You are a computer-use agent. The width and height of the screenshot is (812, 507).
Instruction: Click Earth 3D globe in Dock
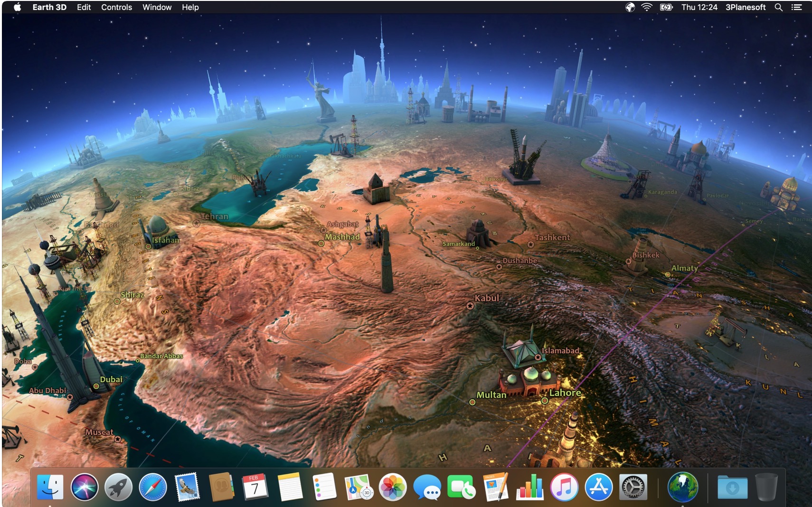click(682, 487)
